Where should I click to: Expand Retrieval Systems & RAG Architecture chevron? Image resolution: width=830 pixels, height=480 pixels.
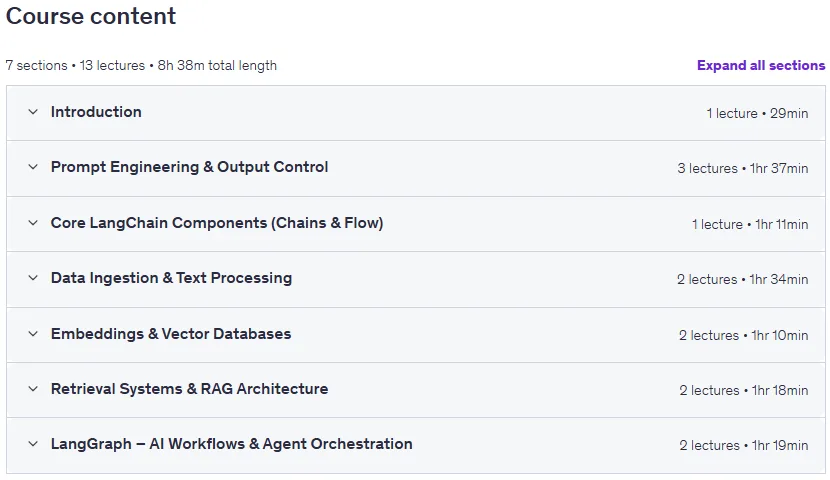pyautogui.click(x=33, y=389)
